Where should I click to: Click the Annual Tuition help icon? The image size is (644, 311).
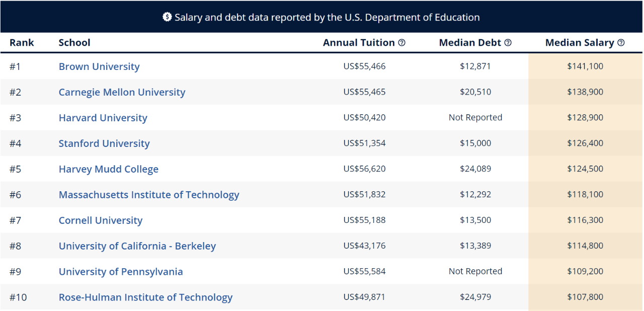[x=401, y=43]
